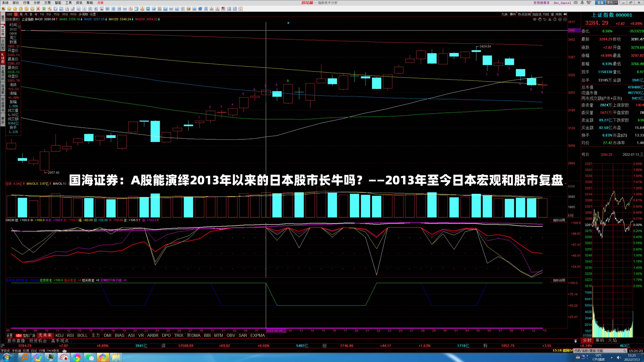The image size is (644, 362).
Task: Click the 九转 chart button
Action: coord(504,14)
